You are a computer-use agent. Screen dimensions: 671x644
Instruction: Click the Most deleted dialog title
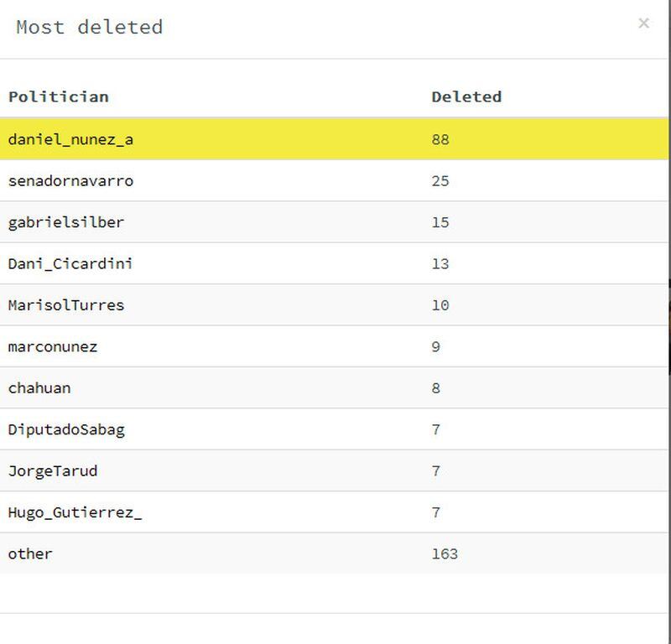(90, 27)
